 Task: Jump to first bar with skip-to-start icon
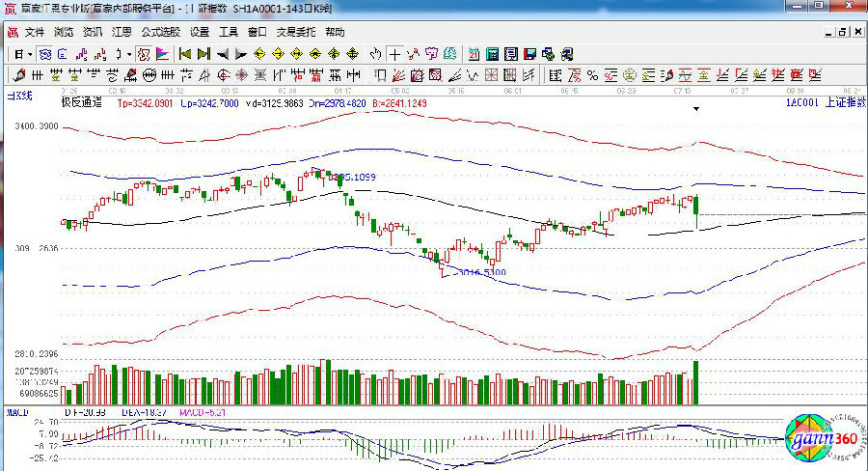point(184,54)
